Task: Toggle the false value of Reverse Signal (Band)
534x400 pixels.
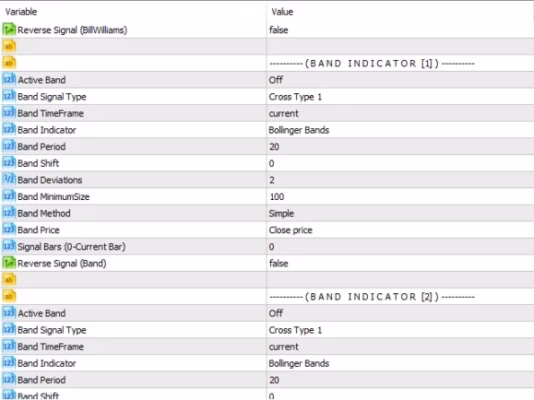Action: click(400, 263)
